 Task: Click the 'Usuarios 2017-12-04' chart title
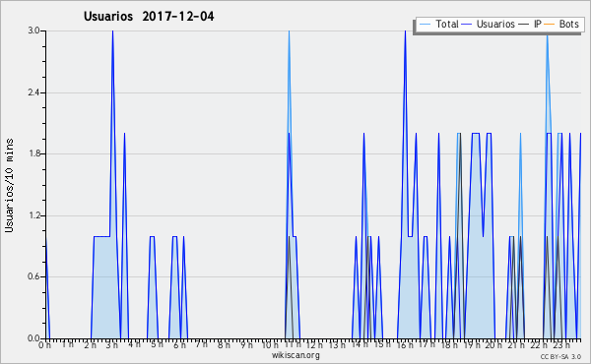point(149,16)
